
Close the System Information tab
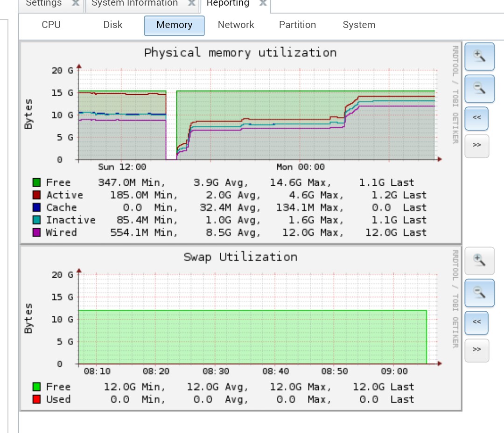[x=192, y=3]
